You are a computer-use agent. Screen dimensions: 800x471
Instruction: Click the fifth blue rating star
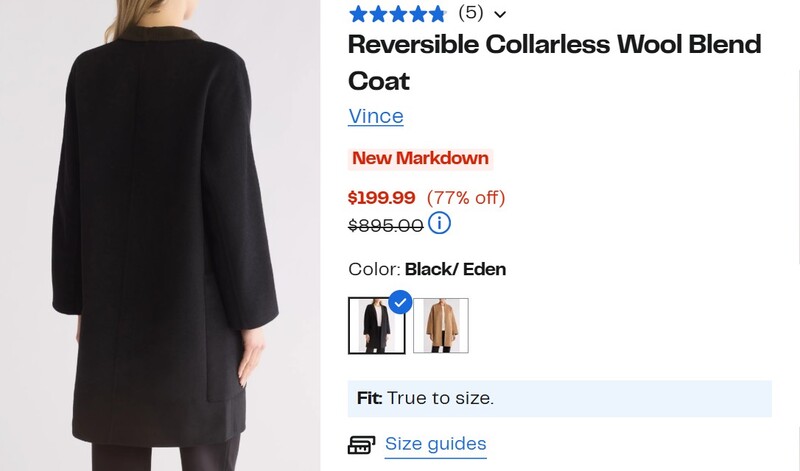[437, 14]
